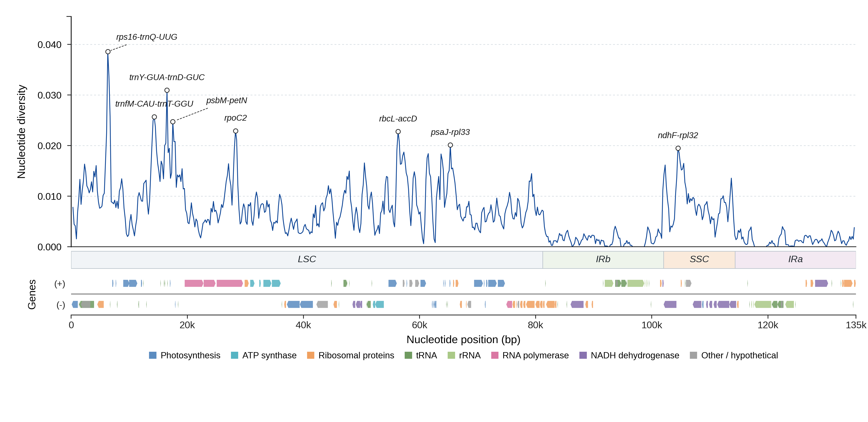Pick the NADH dehydrogenase legend swatch
The width and height of the screenshot is (868, 422).
[583, 355]
